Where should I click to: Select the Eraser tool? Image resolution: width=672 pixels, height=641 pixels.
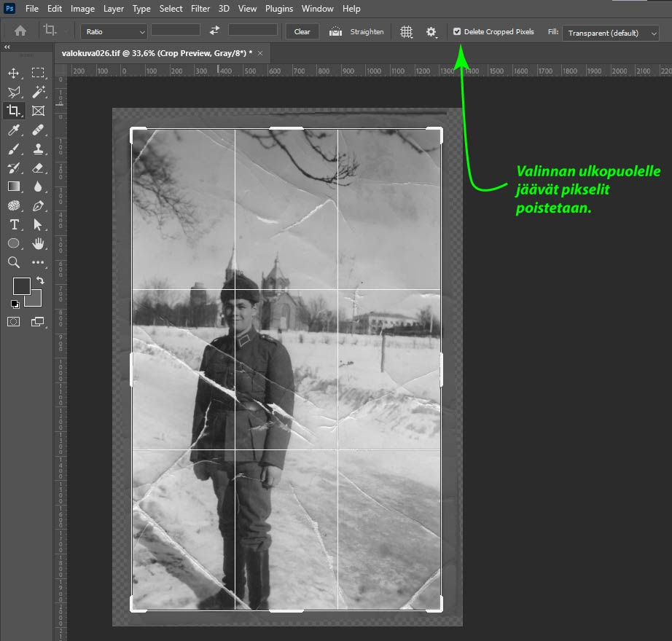coord(38,168)
